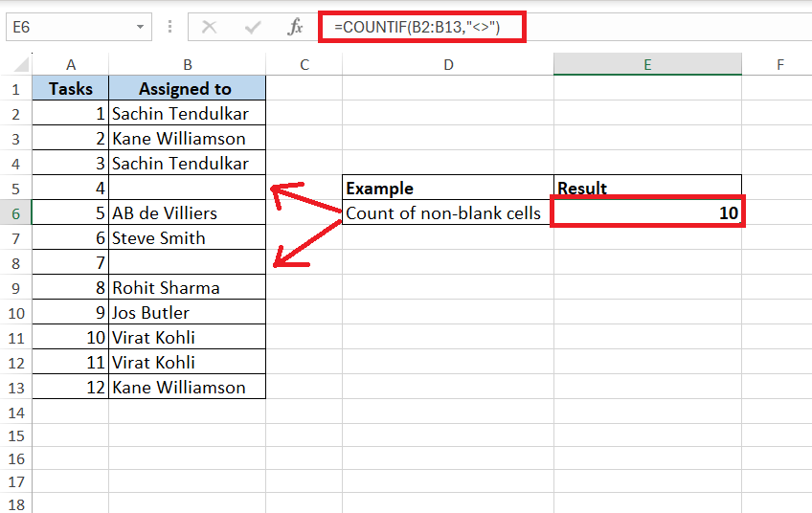
Task: Click cell Rohit Sharma
Action: point(188,287)
